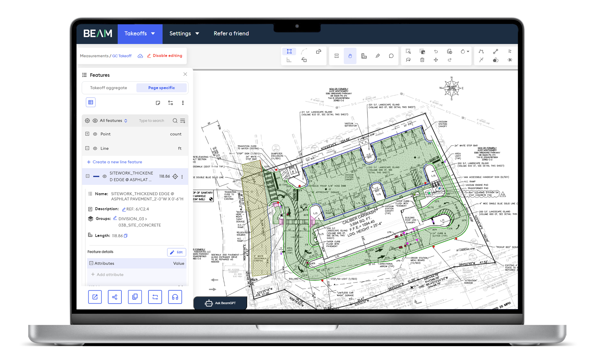Click the trash delete icon
The width and height of the screenshot is (590, 364).
click(422, 60)
